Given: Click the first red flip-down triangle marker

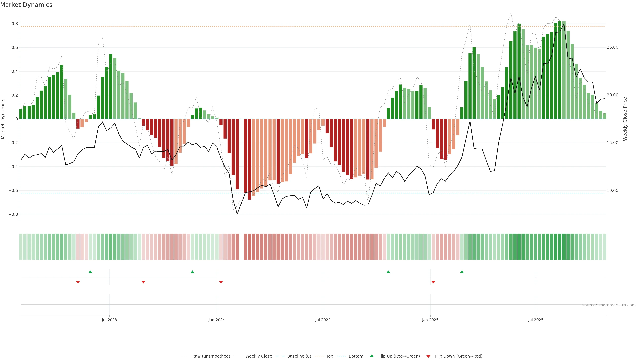Looking at the screenshot, I should point(78,282).
